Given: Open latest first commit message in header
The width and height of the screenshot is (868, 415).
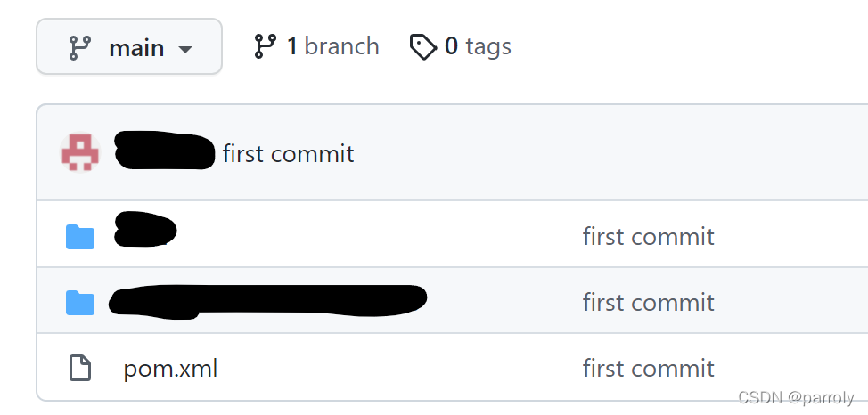Looking at the screenshot, I should coord(289,153).
